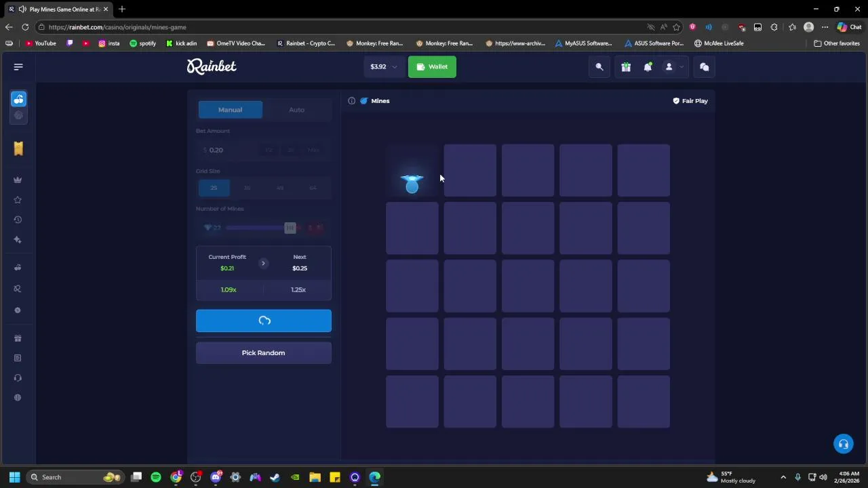Open the headset live support sidebar icon
The width and height of the screenshot is (868, 488).
pyautogui.click(x=18, y=378)
